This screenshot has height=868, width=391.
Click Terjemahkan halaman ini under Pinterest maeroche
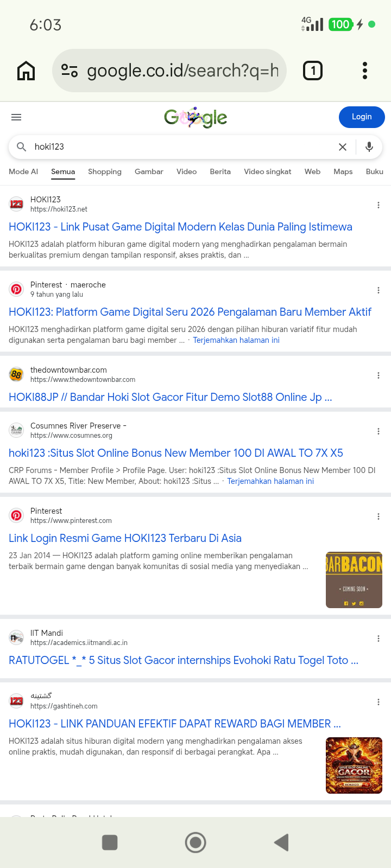pyautogui.click(x=236, y=340)
